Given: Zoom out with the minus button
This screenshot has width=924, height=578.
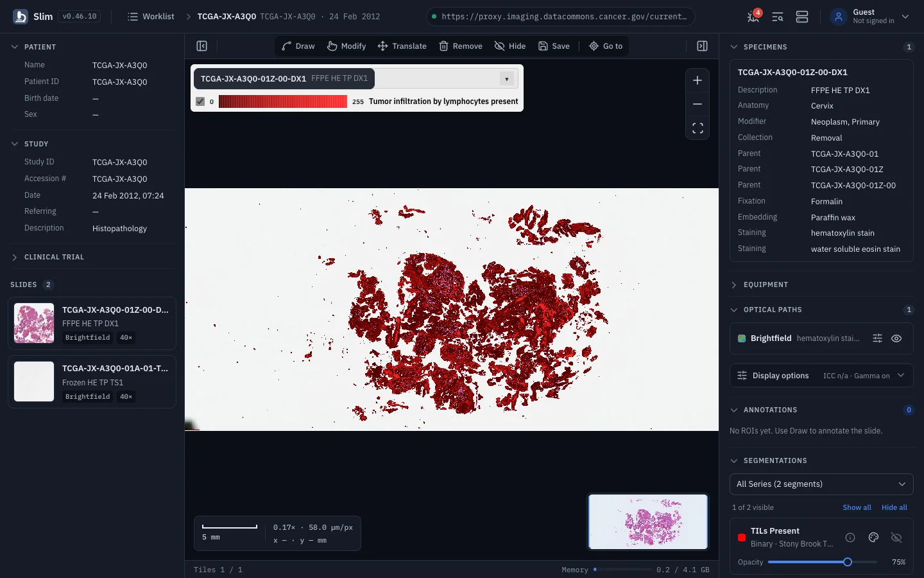Looking at the screenshot, I should (697, 104).
